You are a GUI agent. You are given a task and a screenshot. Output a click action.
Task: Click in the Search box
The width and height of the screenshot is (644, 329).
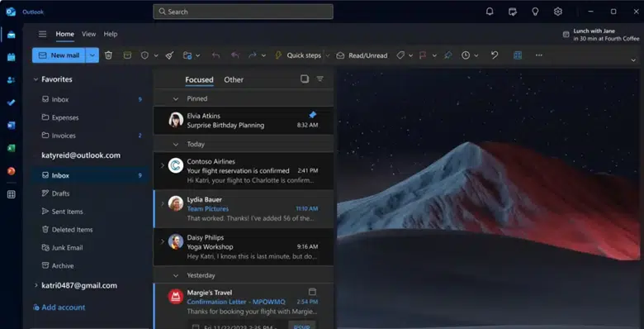coord(243,12)
